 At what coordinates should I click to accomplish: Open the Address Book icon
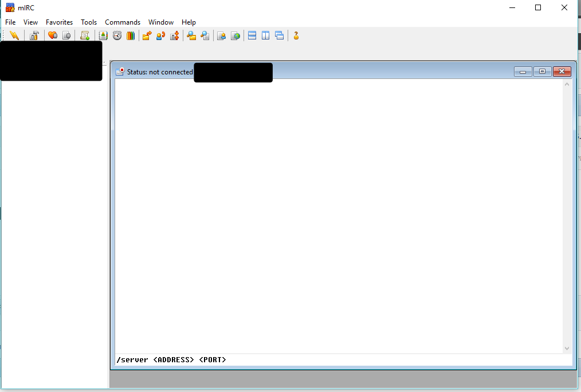coord(103,35)
